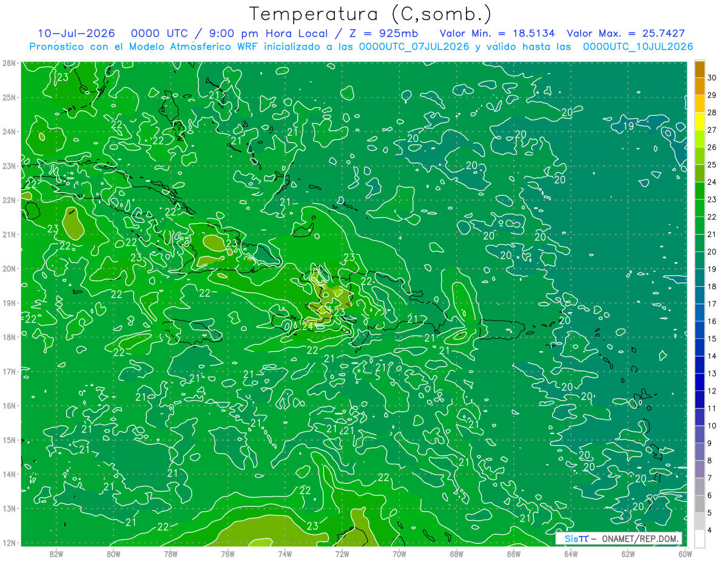Click the longitude axis label '68W'

click(457, 554)
